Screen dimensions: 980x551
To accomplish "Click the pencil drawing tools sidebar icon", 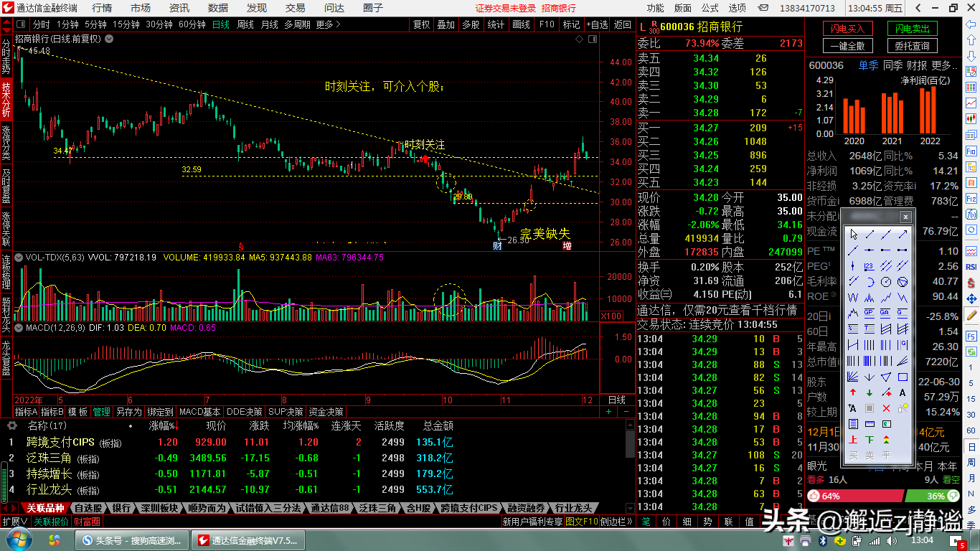I will pos(971,315).
